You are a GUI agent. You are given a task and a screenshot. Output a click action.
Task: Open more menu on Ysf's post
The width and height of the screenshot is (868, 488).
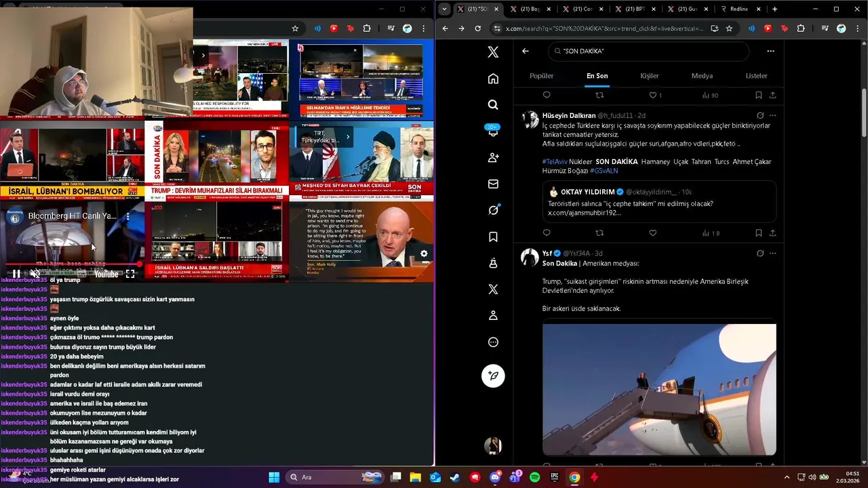click(x=772, y=253)
